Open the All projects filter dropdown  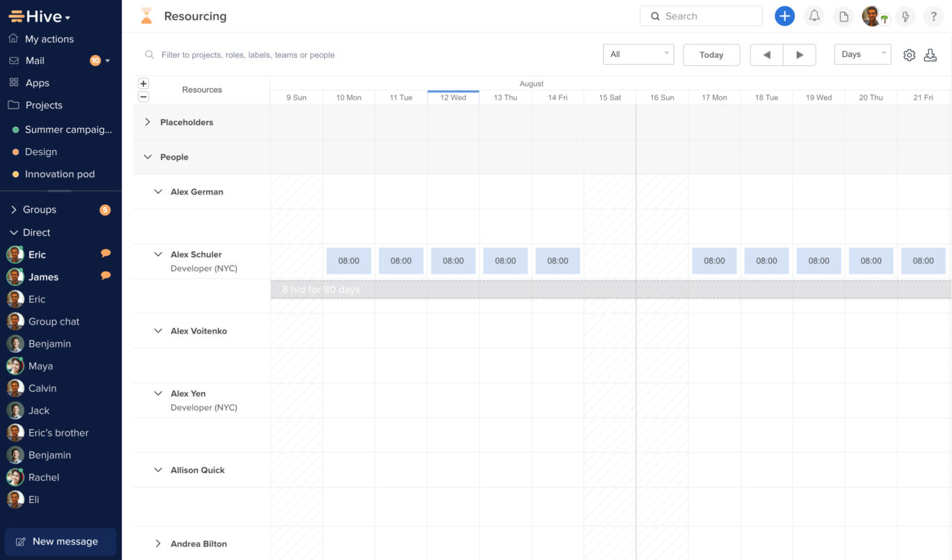pos(638,53)
